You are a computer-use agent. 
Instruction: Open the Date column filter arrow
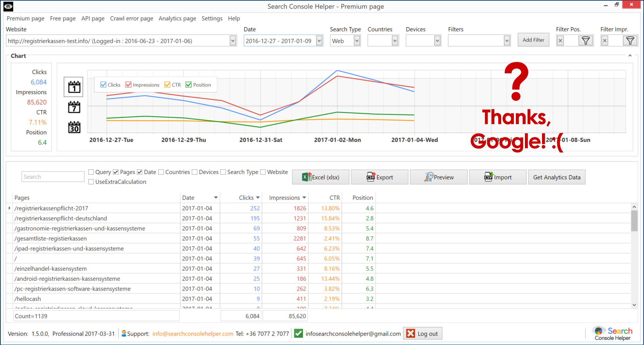[x=216, y=197]
